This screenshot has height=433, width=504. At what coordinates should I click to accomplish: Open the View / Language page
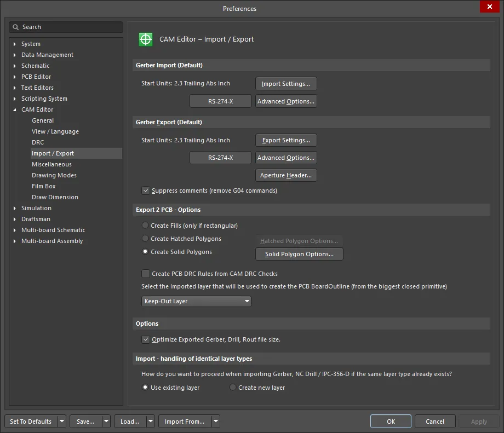tap(55, 131)
